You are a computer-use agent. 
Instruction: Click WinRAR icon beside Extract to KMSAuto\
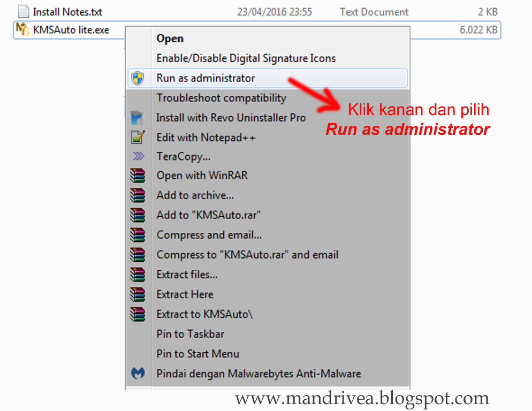pyautogui.click(x=138, y=314)
